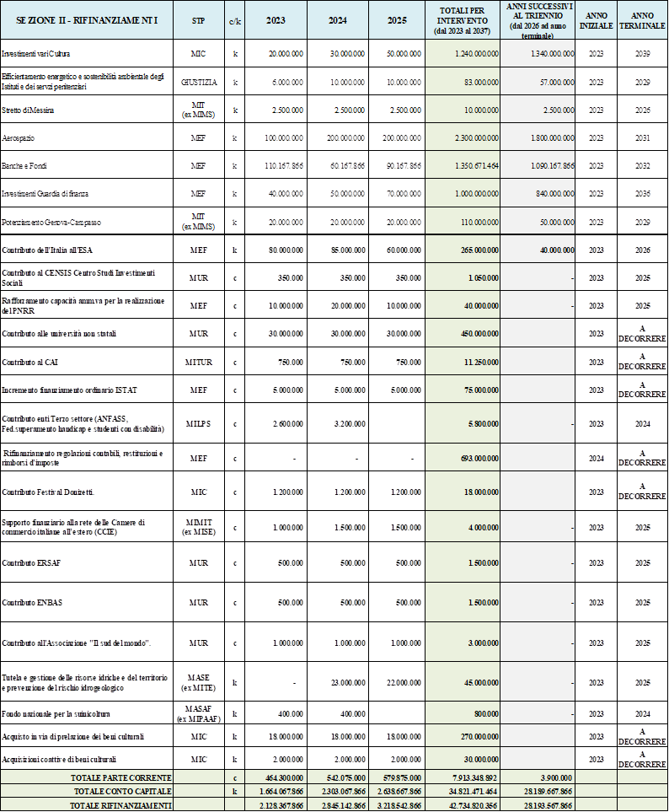This screenshot has width=669, height=812.
Task: Click the TOTALE CONTO CAPITALE row label
Action: 123,791
